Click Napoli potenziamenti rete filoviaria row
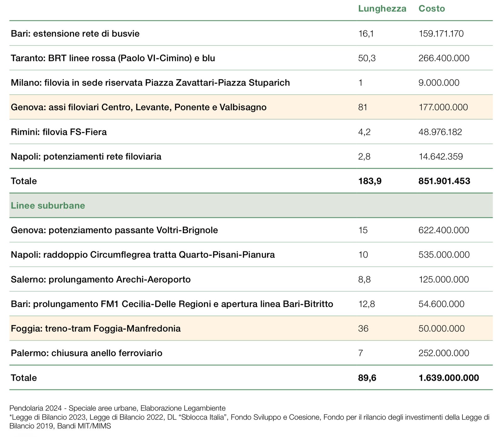This screenshot has width=504, height=437. click(x=86, y=156)
